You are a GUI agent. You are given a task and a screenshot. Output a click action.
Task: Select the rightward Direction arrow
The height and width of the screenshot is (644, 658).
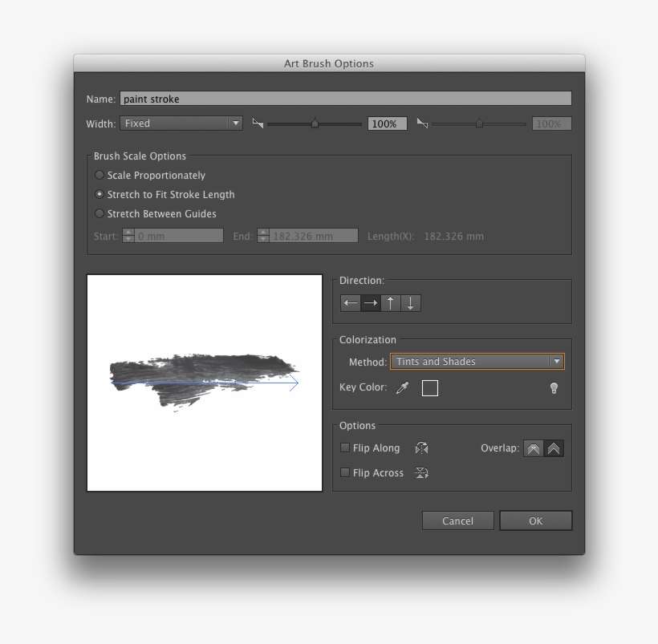coord(370,303)
